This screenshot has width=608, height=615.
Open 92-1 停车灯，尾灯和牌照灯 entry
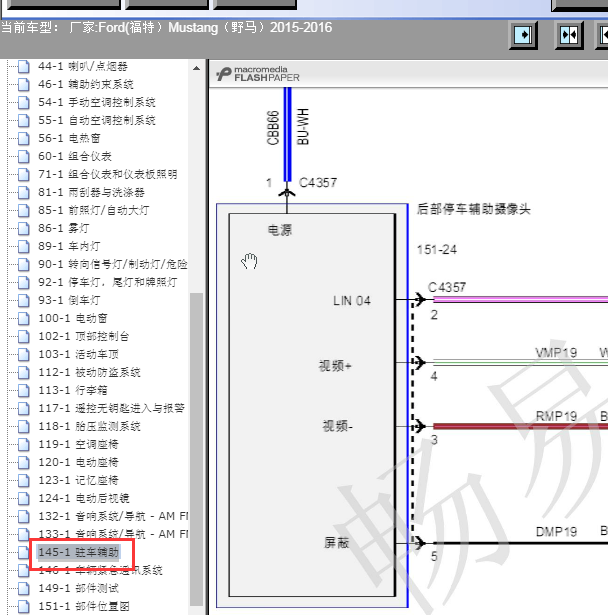pos(108,282)
